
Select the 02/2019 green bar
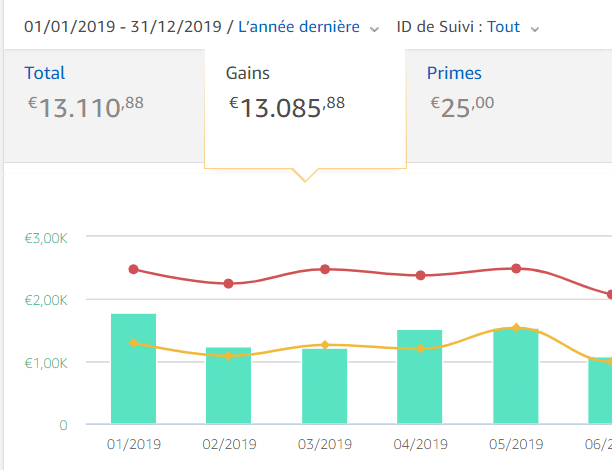[x=228, y=385]
